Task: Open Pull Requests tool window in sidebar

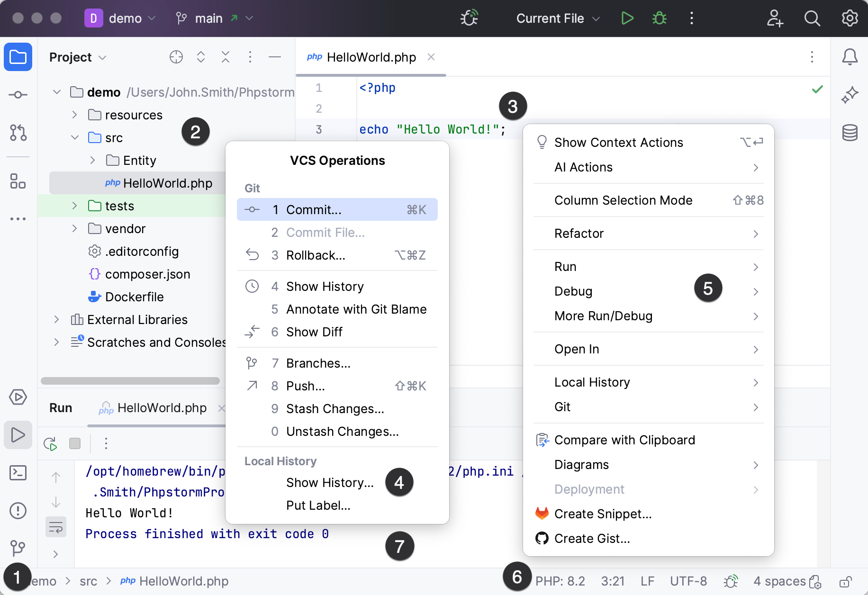Action: [18, 133]
